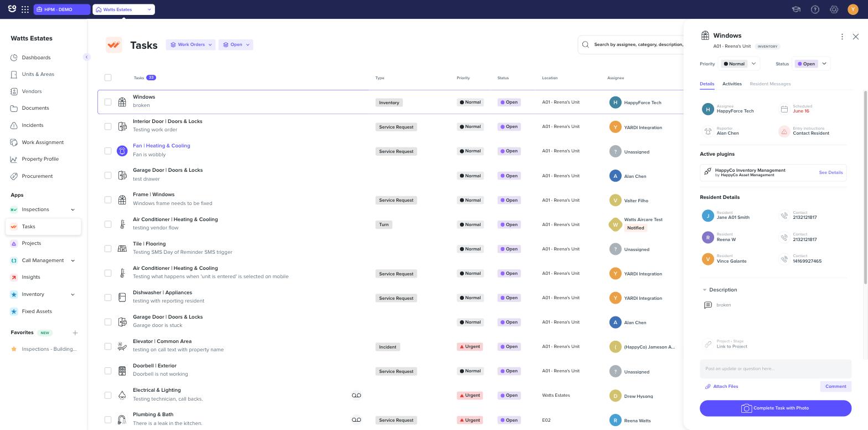
Task: Open Work Assignment in sidebar
Action: pos(43,142)
